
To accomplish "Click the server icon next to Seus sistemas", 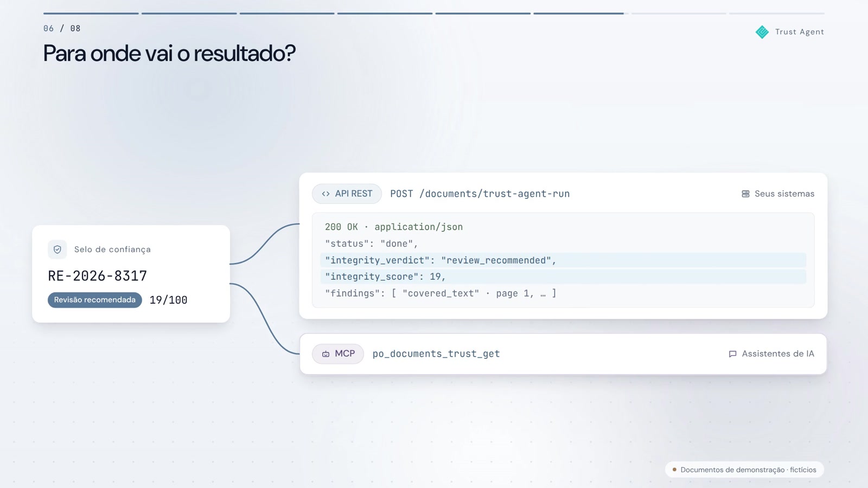I will pos(745,194).
